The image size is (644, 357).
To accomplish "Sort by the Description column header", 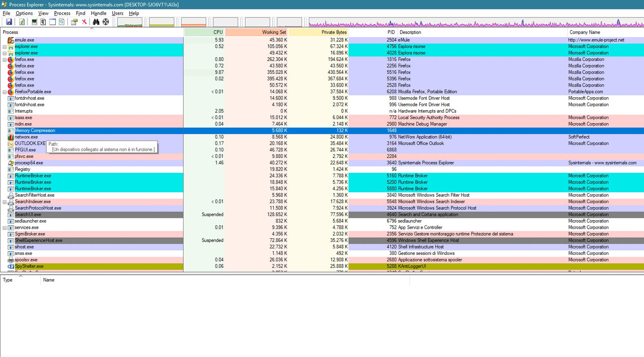I will click(x=482, y=32).
